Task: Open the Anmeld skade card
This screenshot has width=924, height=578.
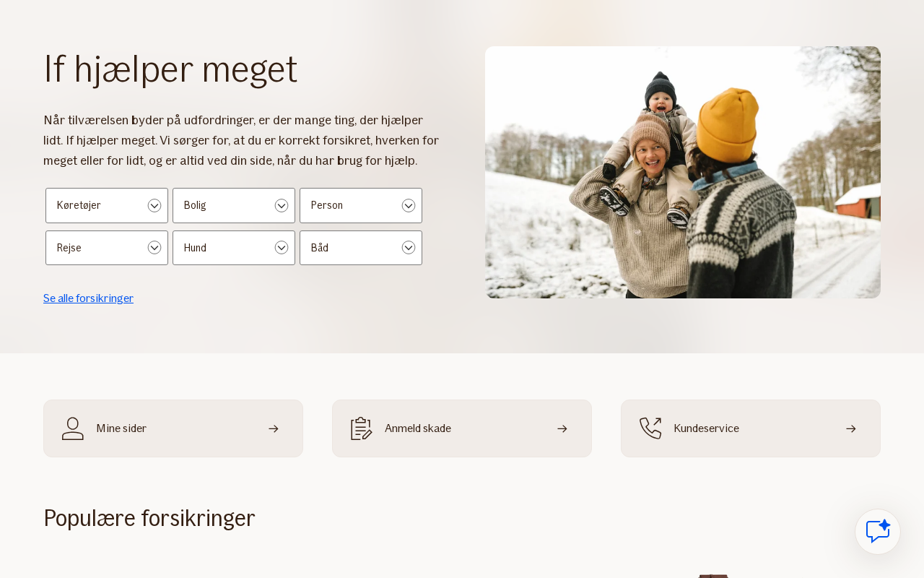Action: tap(462, 428)
